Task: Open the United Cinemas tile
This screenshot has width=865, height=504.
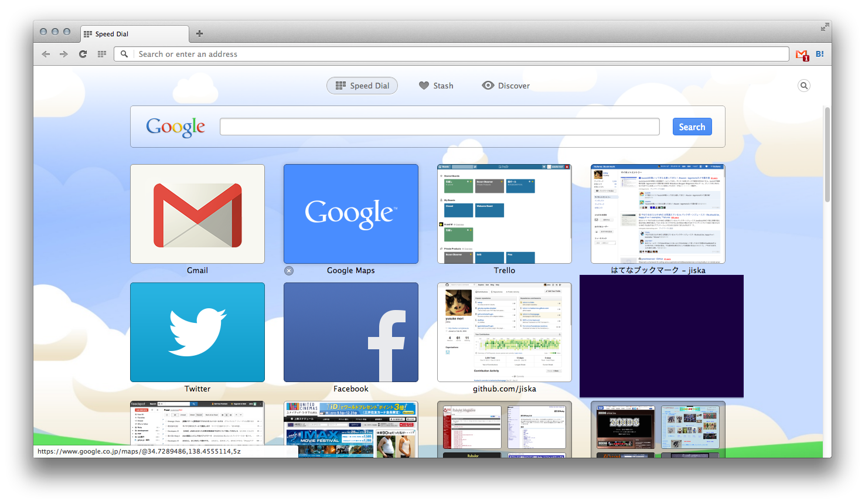Action: click(x=351, y=429)
